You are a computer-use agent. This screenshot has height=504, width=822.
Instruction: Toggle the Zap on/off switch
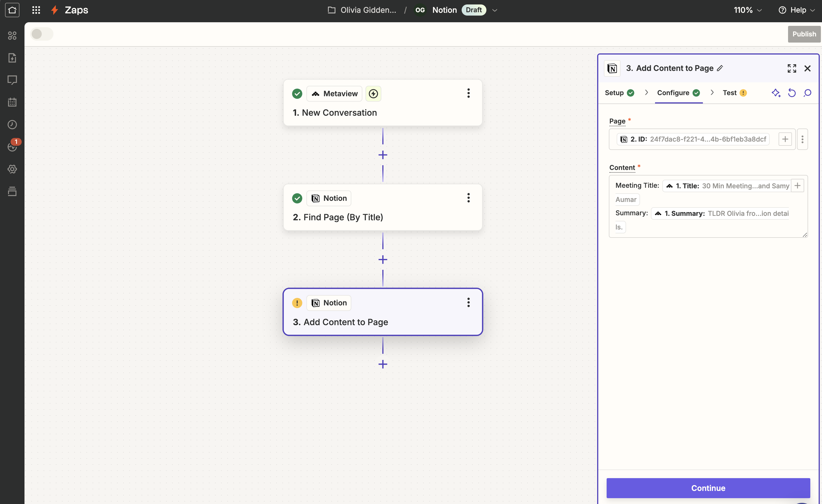click(x=42, y=34)
